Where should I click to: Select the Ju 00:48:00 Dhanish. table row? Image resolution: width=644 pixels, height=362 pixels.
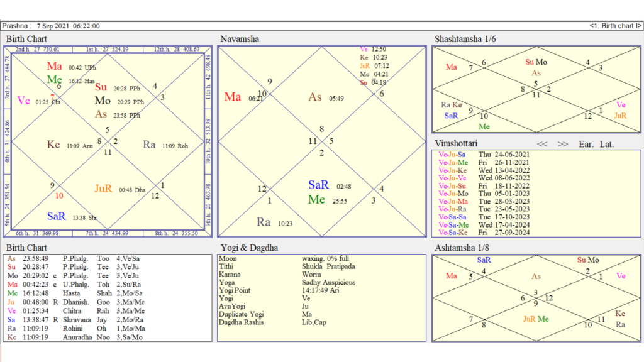(76, 302)
